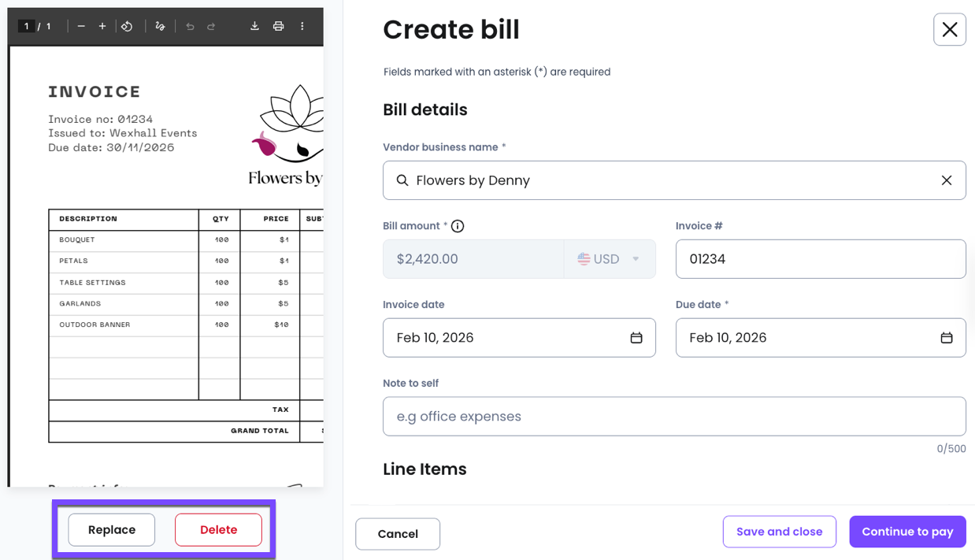
Task: Rotate the invoice PDF counterclockwise
Action: (x=127, y=26)
